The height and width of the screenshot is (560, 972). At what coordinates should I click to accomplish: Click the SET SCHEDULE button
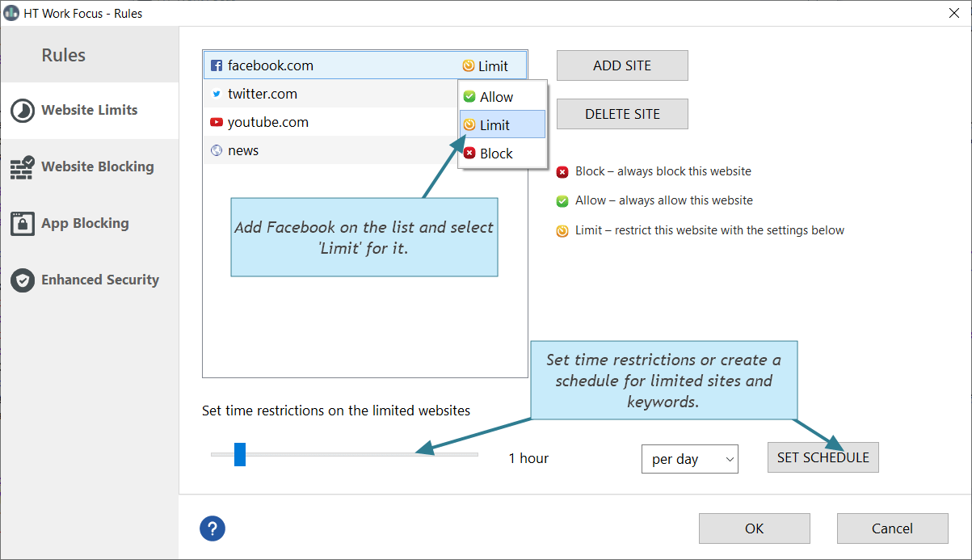(x=823, y=457)
